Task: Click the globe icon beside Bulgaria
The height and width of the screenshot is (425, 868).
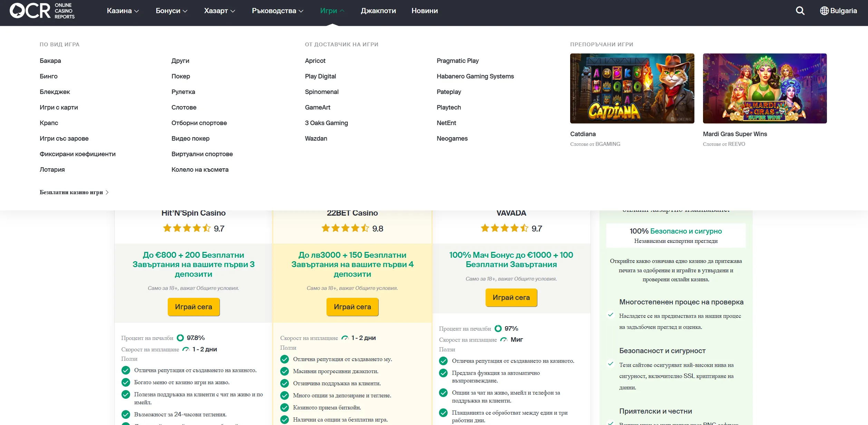Action: point(824,11)
